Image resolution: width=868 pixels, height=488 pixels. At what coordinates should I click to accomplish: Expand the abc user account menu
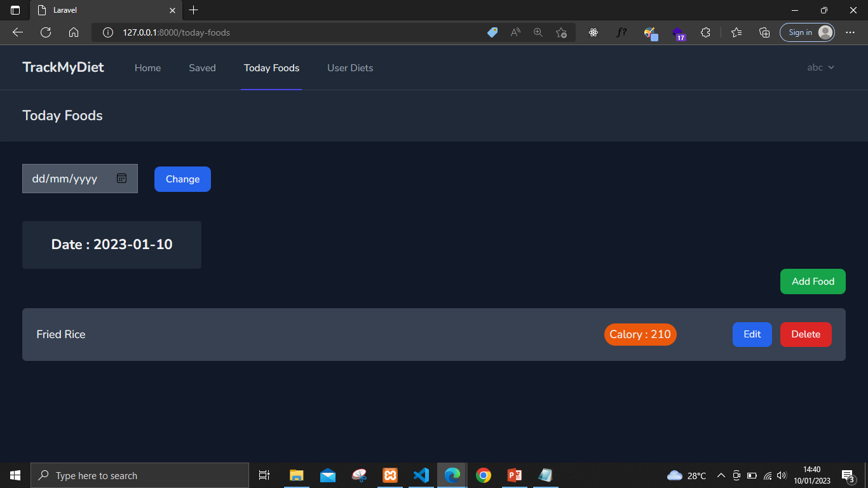click(820, 67)
